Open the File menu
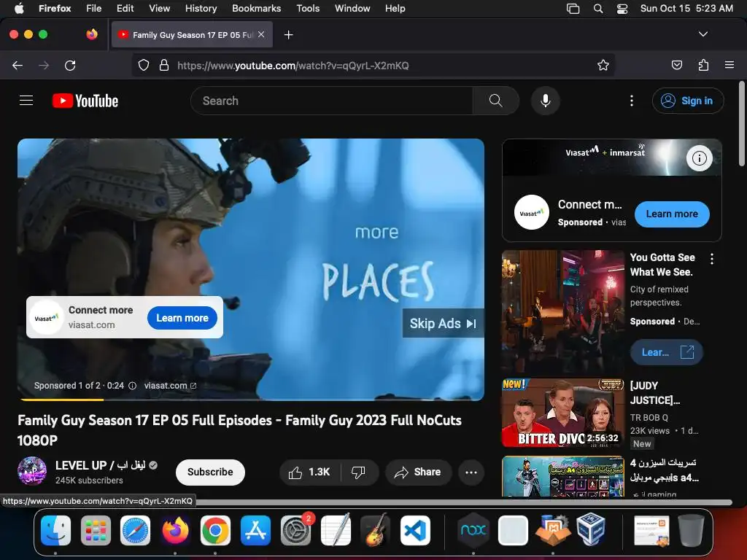 point(94,8)
